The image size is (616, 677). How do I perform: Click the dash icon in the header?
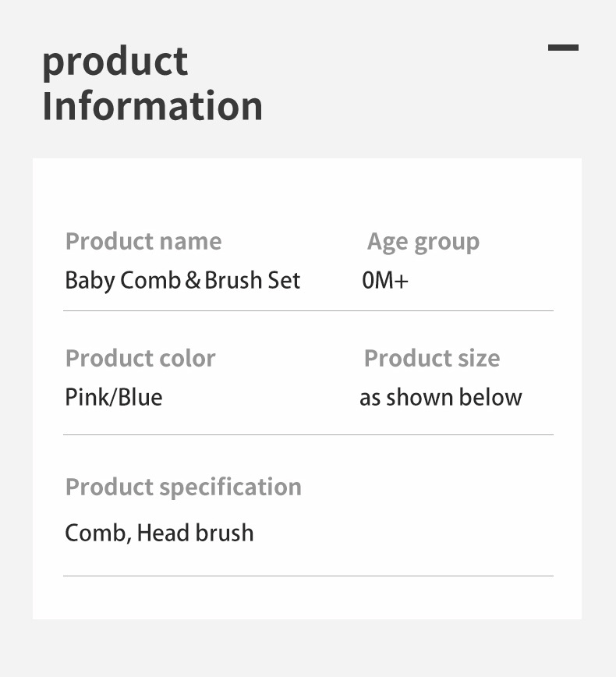(x=563, y=48)
